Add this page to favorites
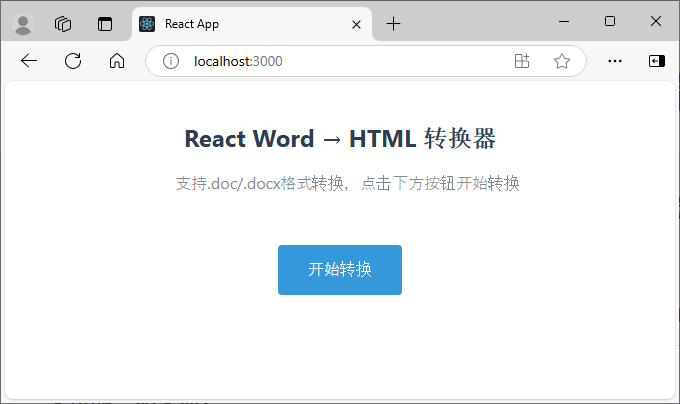 tap(562, 61)
